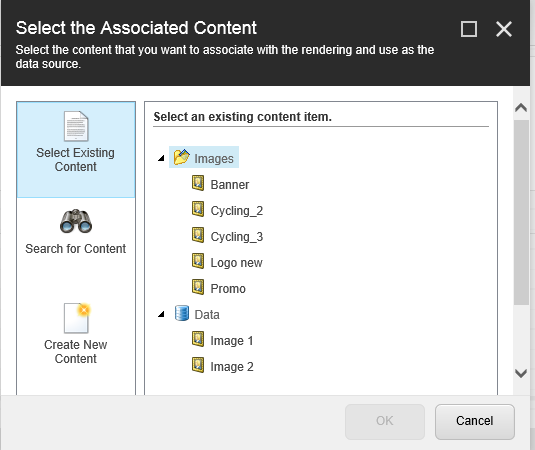Click the Select Existing Content document icon

[x=76, y=126]
